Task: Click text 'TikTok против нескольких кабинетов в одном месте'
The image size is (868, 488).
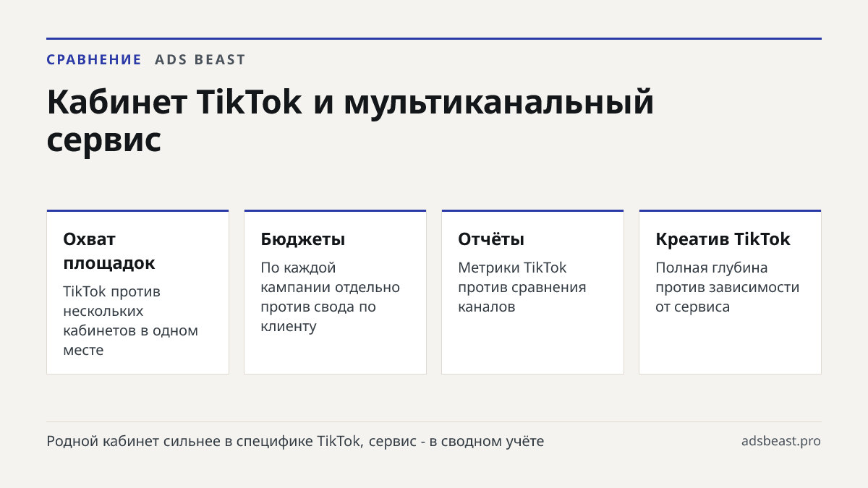Action: 130,320
